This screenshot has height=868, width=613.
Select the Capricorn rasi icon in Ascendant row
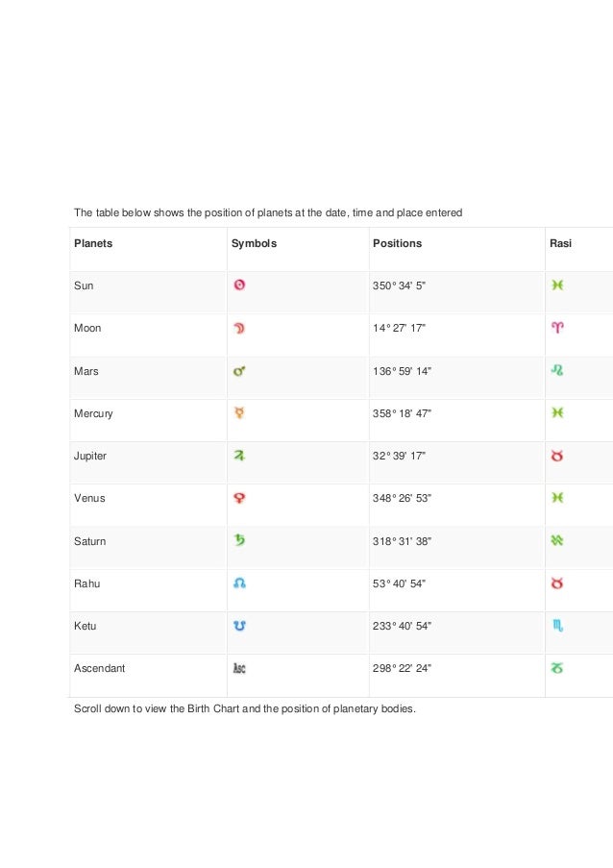[557, 668]
